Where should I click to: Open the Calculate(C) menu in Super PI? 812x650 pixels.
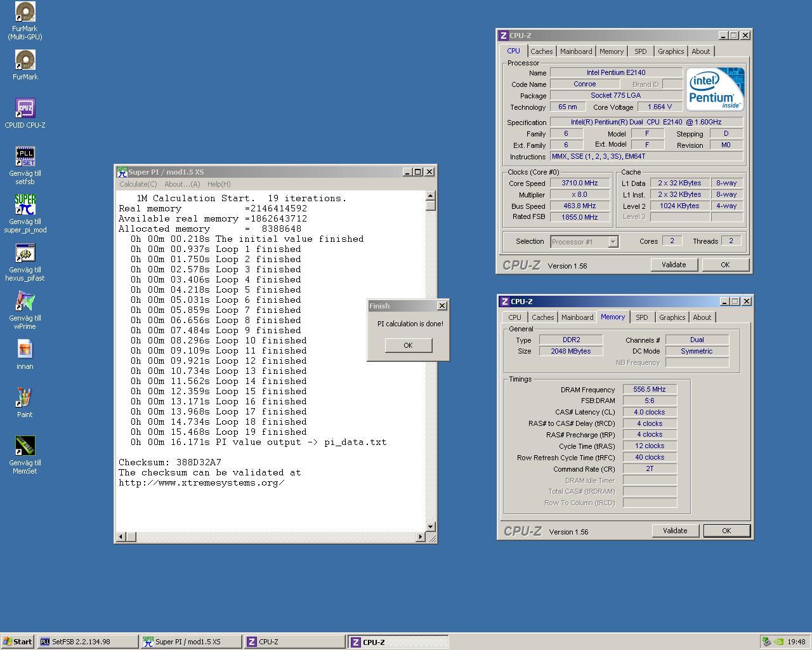tap(138, 184)
